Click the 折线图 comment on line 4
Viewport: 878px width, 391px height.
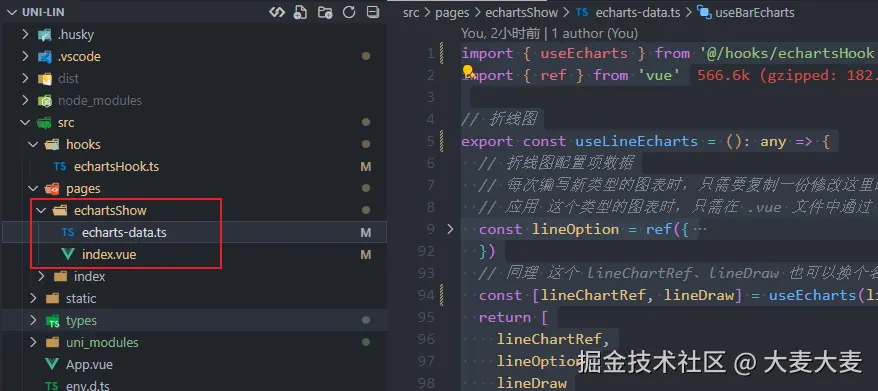tap(499, 119)
